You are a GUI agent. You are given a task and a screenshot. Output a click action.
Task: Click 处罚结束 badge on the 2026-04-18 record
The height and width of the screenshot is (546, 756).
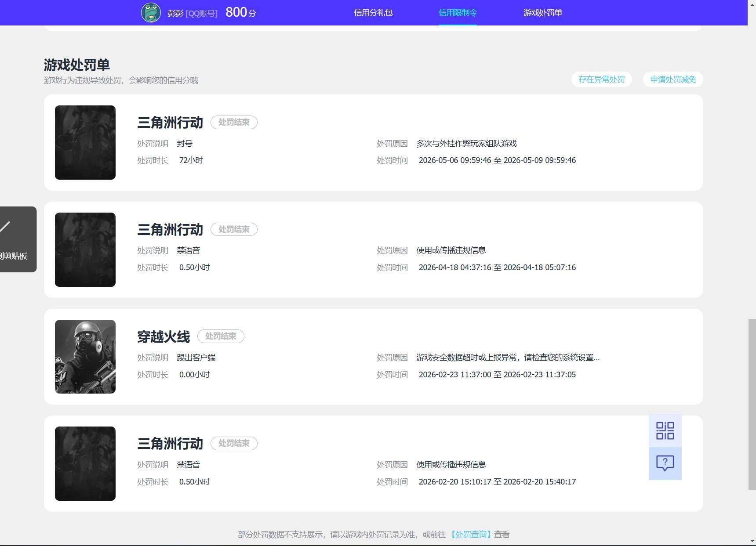234,229
